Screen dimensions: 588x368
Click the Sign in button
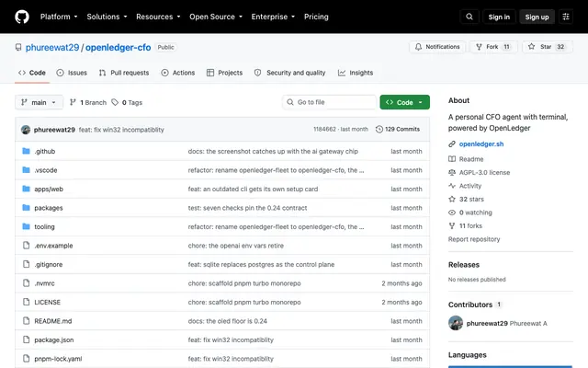tap(499, 17)
